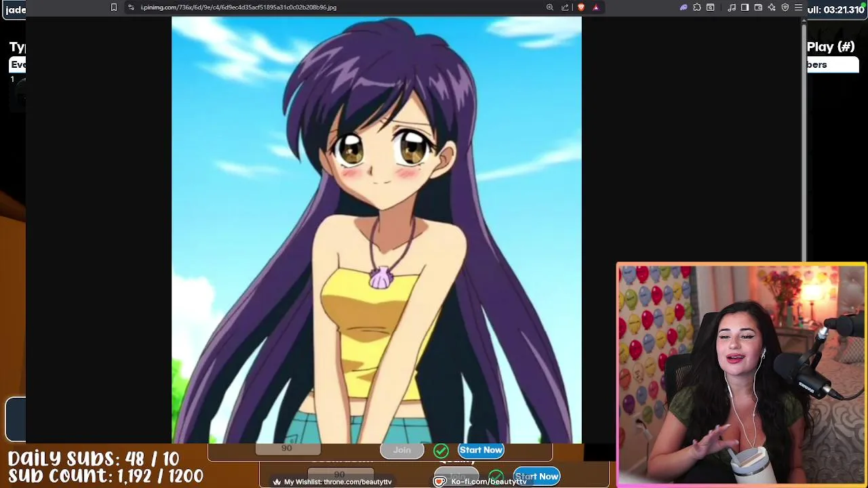
Task: Open the tab search icon
Action: click(711, 7)
